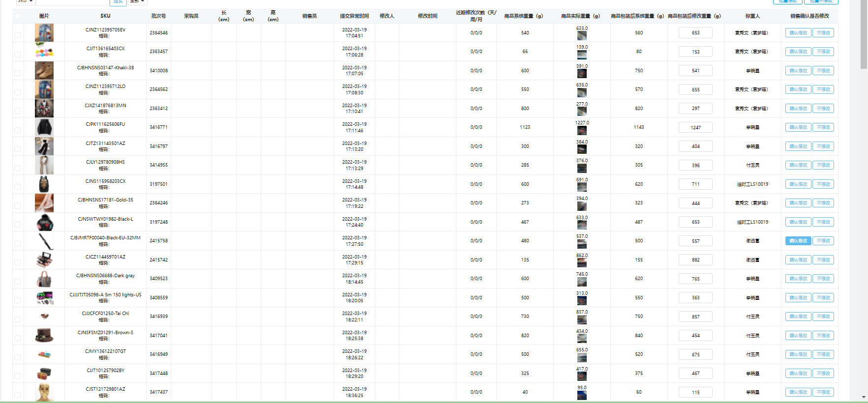868x403 pixels.
Task: Expand the SKU search type dropdown
Action: click(25, 1)
